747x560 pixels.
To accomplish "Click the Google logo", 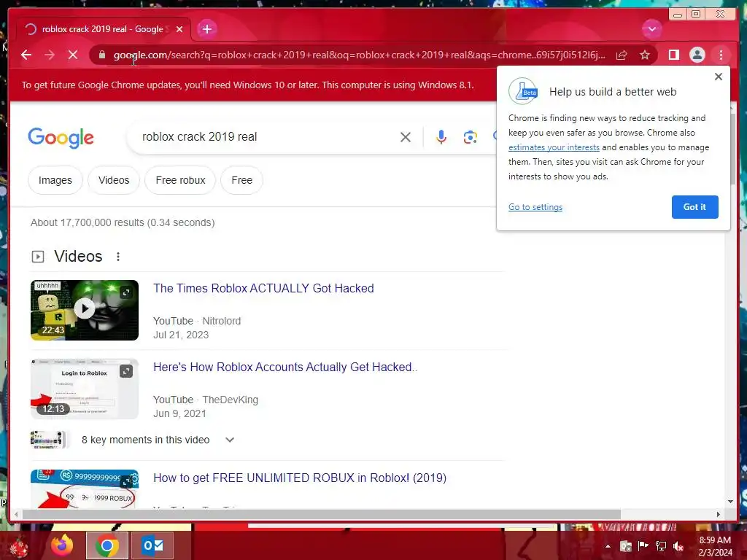I will click(x=61, y=138).
